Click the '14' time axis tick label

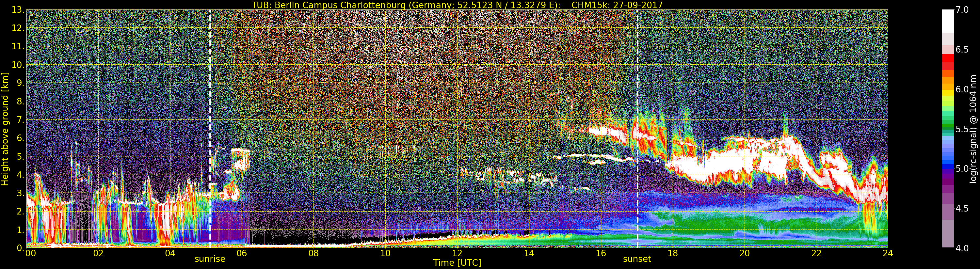coord(529,253)
